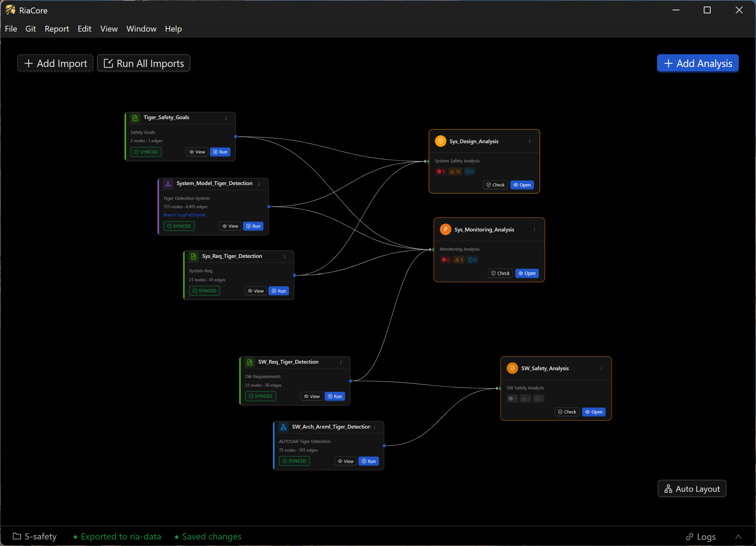View the Tiger_Safety_Goals import

click(x=197, y=152)
